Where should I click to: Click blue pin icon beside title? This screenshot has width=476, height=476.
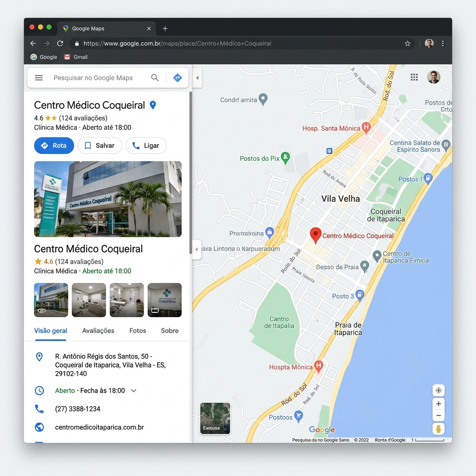coord(153,105)
